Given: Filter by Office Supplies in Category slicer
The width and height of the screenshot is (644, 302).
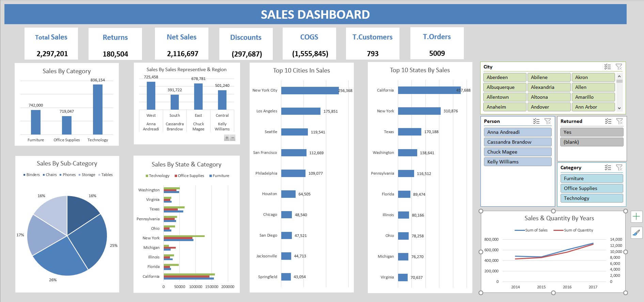Looking at the screenshot, I should tap(592, 188).
